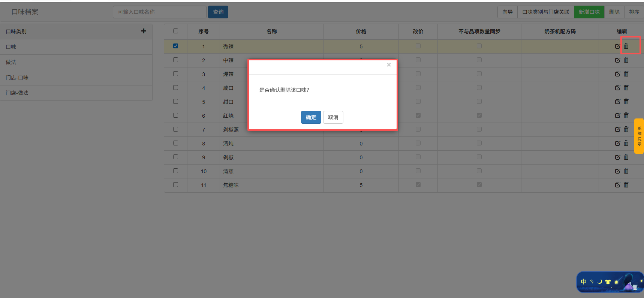644x298 pixels.
Task: Edit the 清蒸 flavor row
Action: click(x=617, y=171)
